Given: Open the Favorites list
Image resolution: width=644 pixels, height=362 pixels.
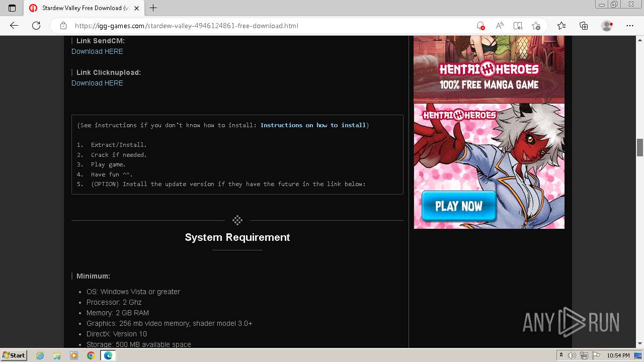Looking at the screenshot, I should point(561,26).
